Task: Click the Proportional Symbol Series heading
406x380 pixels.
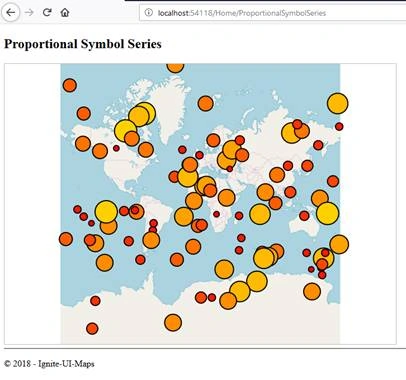Action: (x=83, y=44)
